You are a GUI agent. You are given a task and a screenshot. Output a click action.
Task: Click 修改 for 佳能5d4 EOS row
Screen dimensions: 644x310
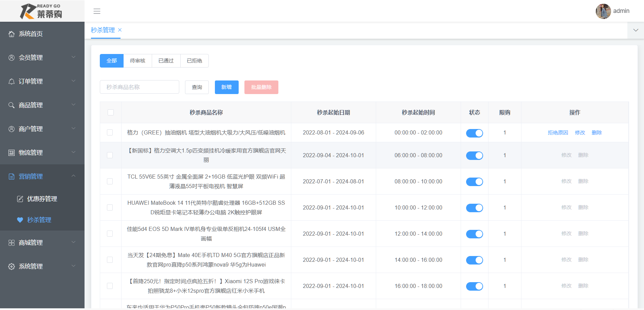566,234
